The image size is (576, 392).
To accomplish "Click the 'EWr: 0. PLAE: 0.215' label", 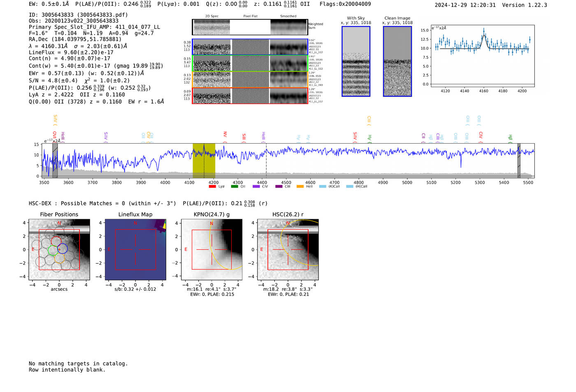I will tap(212, 295).
